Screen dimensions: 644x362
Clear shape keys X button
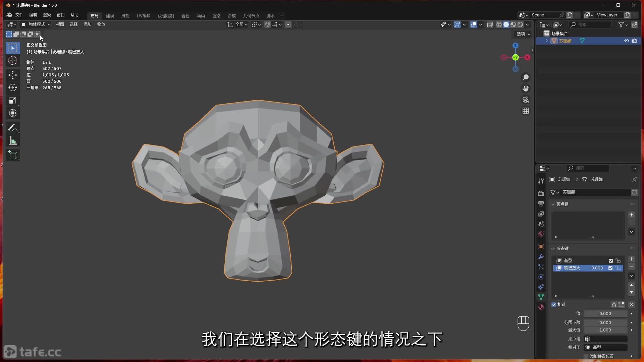pyautogui.click(x=631, y=305)
